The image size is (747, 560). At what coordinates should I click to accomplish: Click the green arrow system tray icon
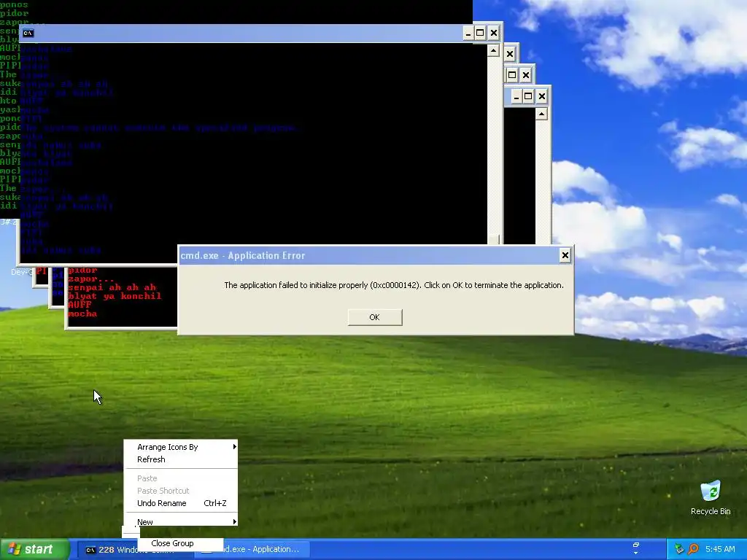tap(679, 549)
